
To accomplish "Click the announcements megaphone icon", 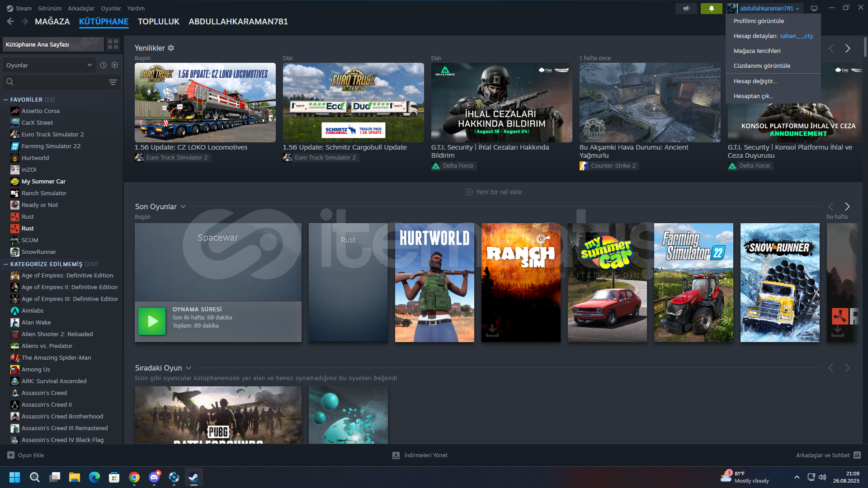I will tap(686, 8).
